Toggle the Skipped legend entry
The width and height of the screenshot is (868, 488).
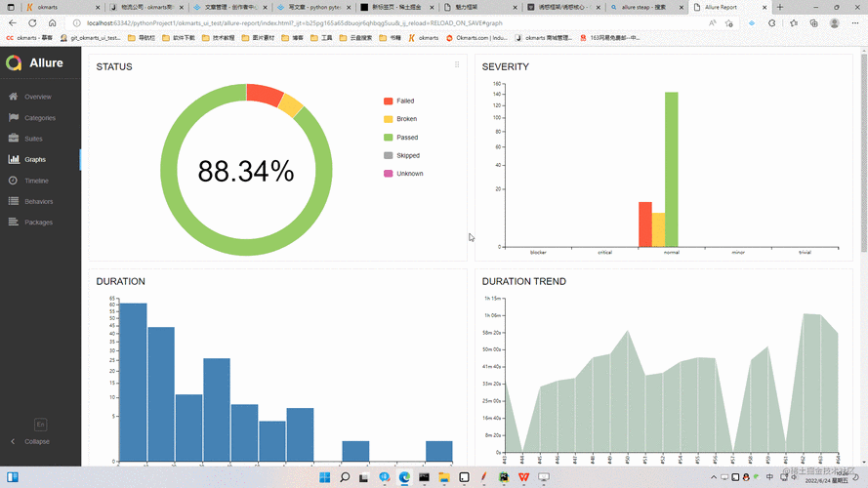(x=407, y=155)
